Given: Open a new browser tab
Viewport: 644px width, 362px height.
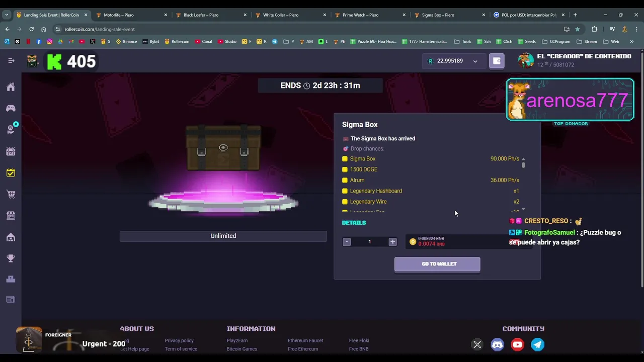Looking at the screenshot, I should pos(575,15).
